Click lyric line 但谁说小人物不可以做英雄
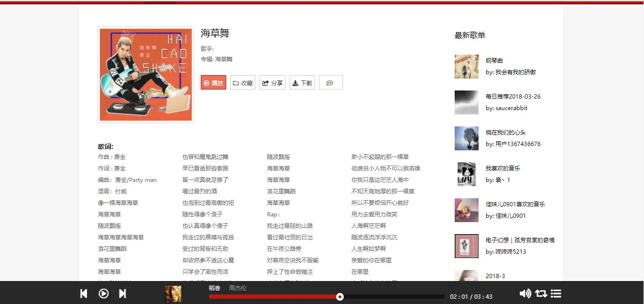The image size is (644, 304). point(386,169)
